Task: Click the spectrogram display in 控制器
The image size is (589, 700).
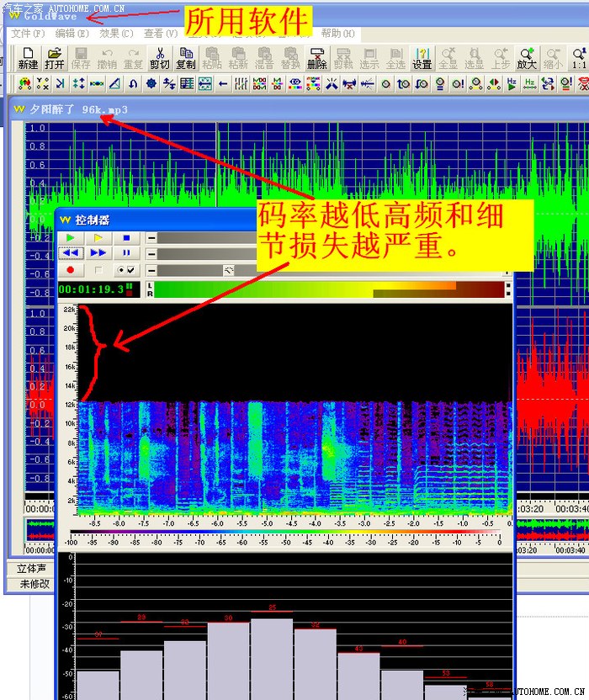Action: 295,410
